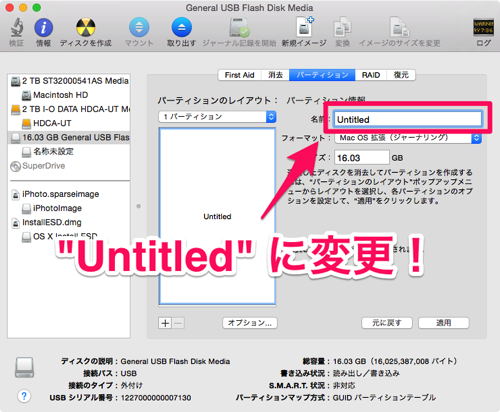
Task: Open オプション... partition options
Action: click(250, 323)
